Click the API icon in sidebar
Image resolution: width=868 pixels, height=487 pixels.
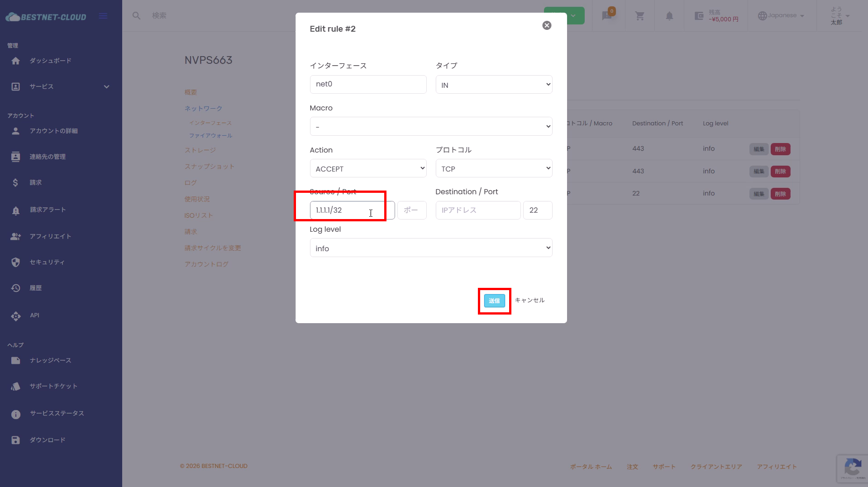coord(16,316)
